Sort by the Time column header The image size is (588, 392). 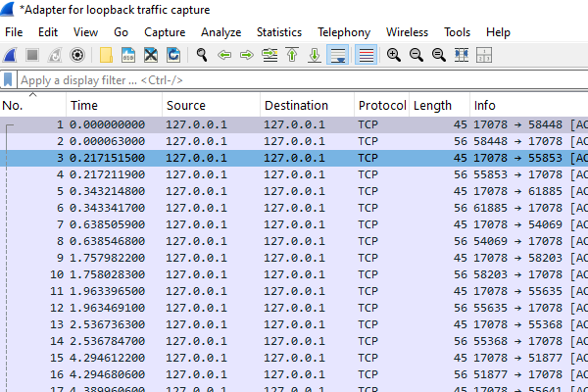[x=115, y=106]
